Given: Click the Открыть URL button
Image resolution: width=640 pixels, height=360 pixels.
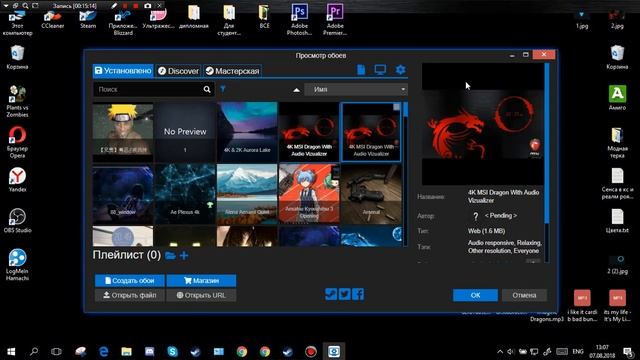Looking at the screenshot, I should (x=201, y=295).
